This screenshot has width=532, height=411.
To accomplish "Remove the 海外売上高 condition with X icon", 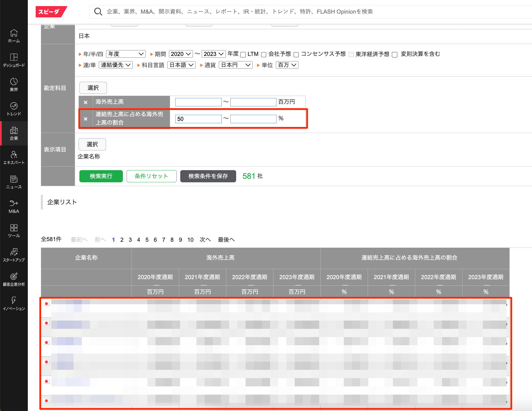I will [85, 102].
